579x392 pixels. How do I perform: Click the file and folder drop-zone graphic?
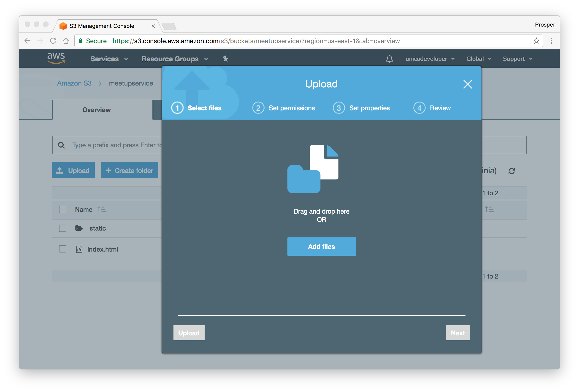(313, 169)
